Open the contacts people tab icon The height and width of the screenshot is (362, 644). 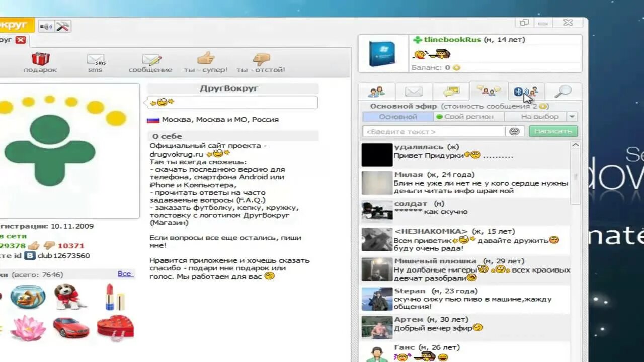377,92
